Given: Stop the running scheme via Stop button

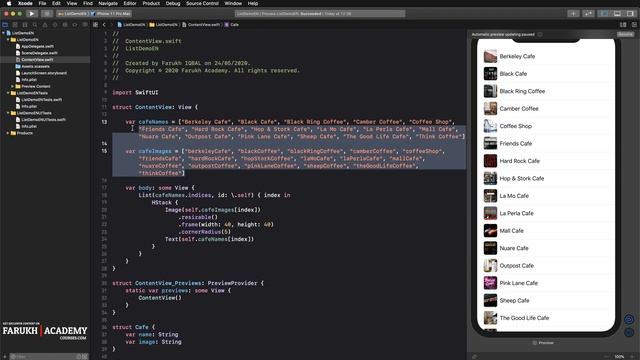Looking at the screenshot, I should (x=47, y=13).
